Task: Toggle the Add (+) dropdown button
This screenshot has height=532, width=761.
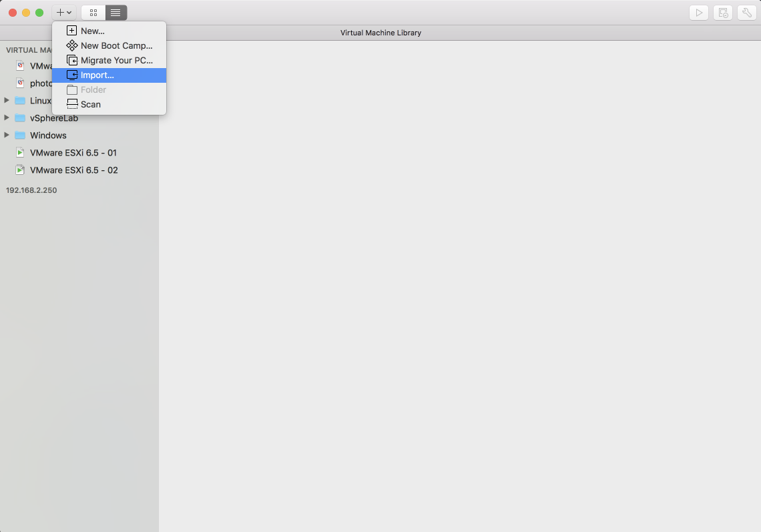Action: (x=64, y=13)
